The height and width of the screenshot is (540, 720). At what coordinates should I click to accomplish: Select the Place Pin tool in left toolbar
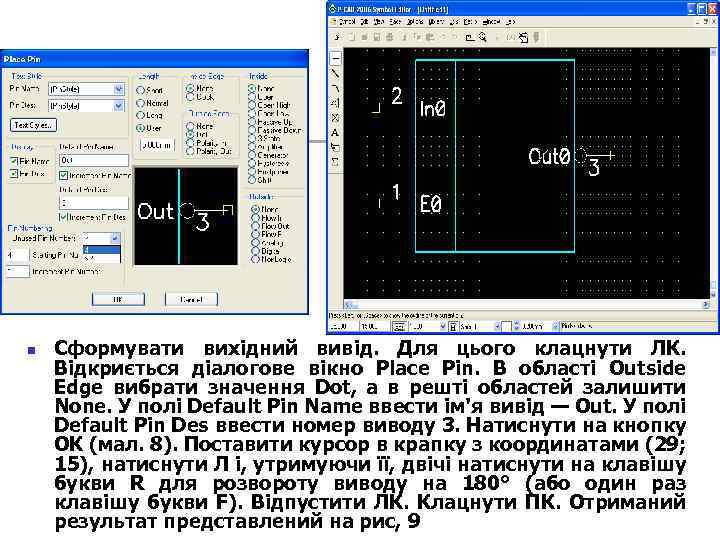tap(336, 59)
